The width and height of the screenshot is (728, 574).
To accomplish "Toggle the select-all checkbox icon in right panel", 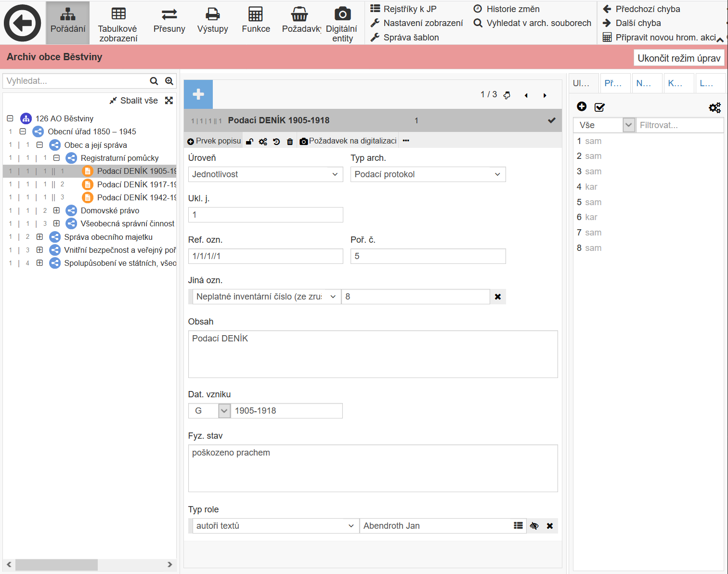I will pyautogui.click(x=599, y=107).
